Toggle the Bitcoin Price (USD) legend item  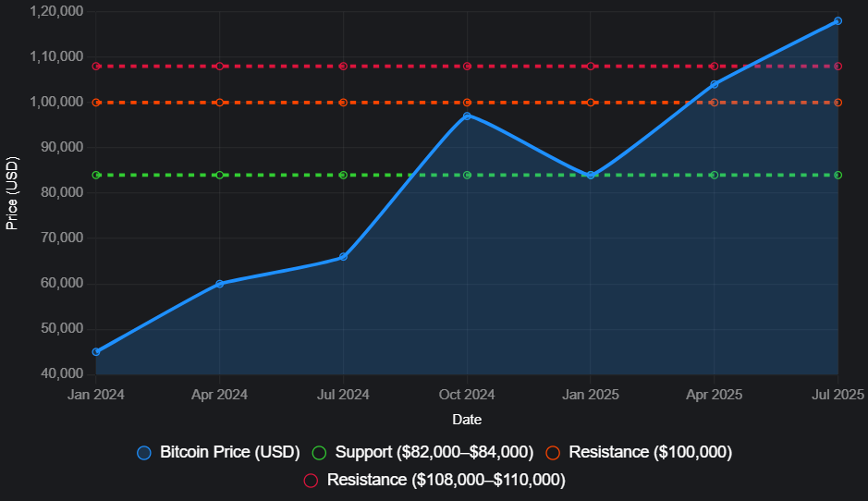click(220, 452)
